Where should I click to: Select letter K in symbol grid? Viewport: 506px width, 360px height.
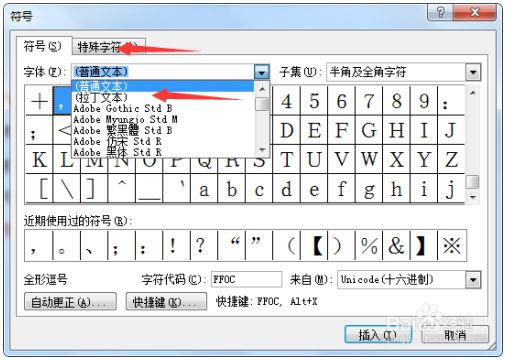(39, 159)
